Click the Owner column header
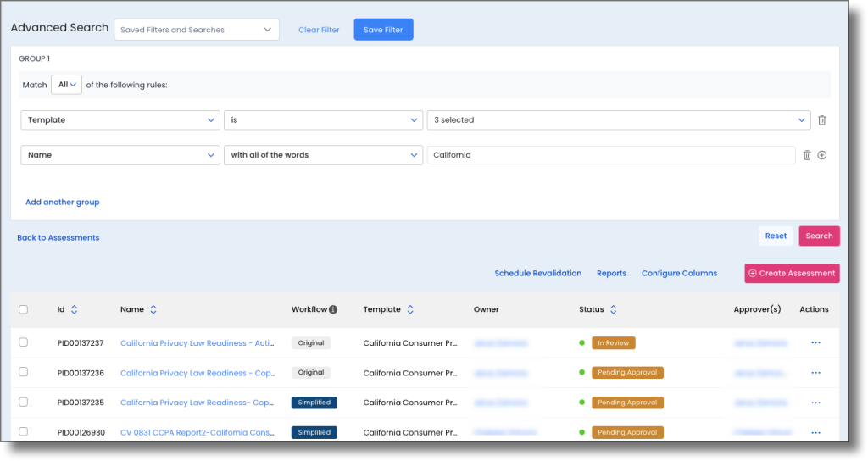Viewport: 868px width, 461px height. 486,309
